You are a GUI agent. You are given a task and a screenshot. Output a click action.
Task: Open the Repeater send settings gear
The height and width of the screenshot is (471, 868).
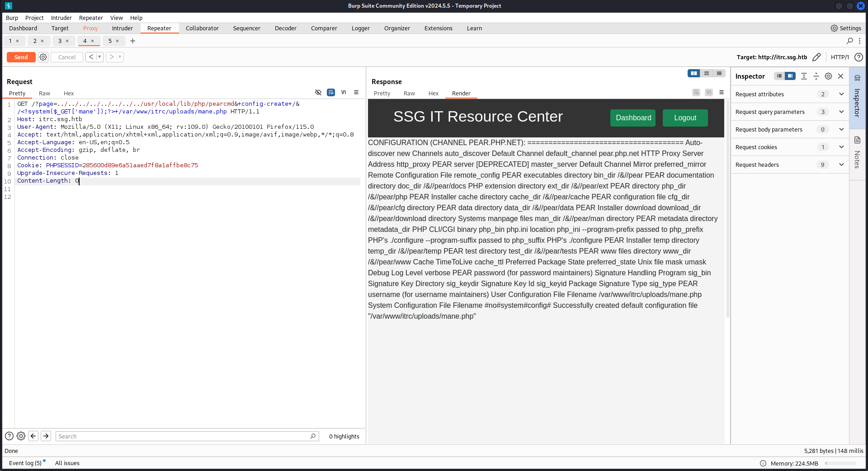tap(43, 57)
